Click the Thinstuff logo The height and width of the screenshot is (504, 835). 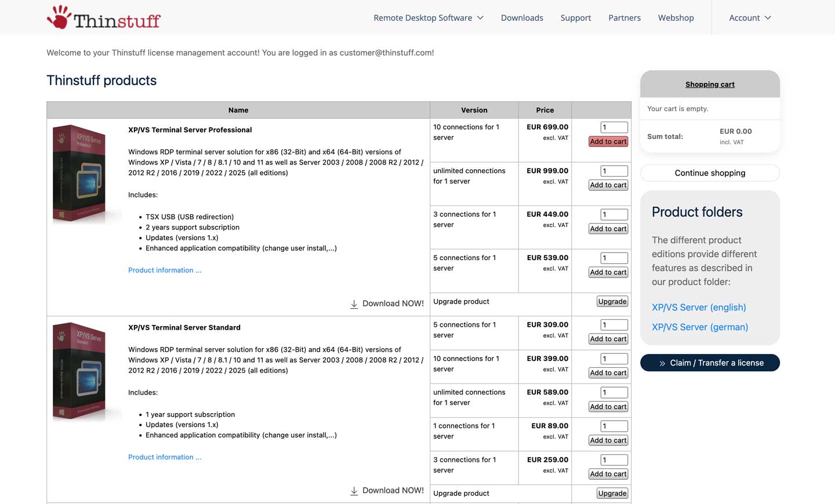[104, 17]
